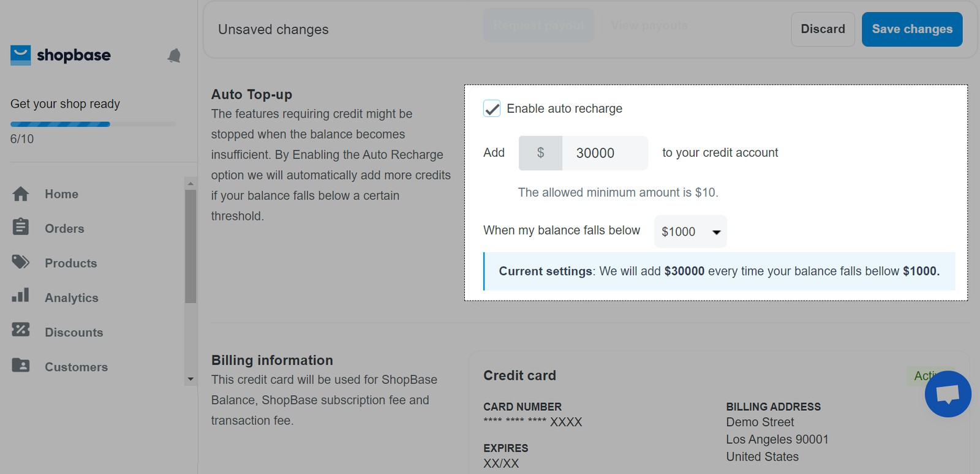Image resolution: width=980 pixels, height=474 pixels.
Task: Click the Save changes button
Action: click(x=912, y=29)
